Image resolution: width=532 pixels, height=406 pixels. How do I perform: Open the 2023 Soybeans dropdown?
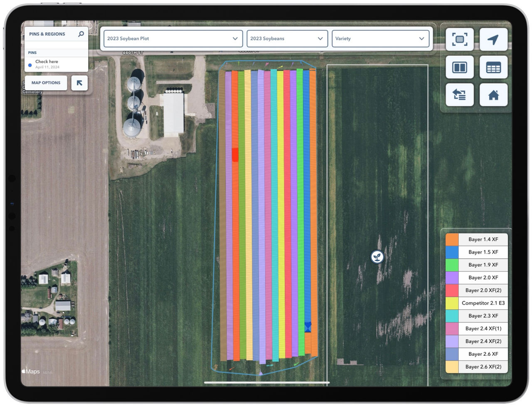[287, 39]
